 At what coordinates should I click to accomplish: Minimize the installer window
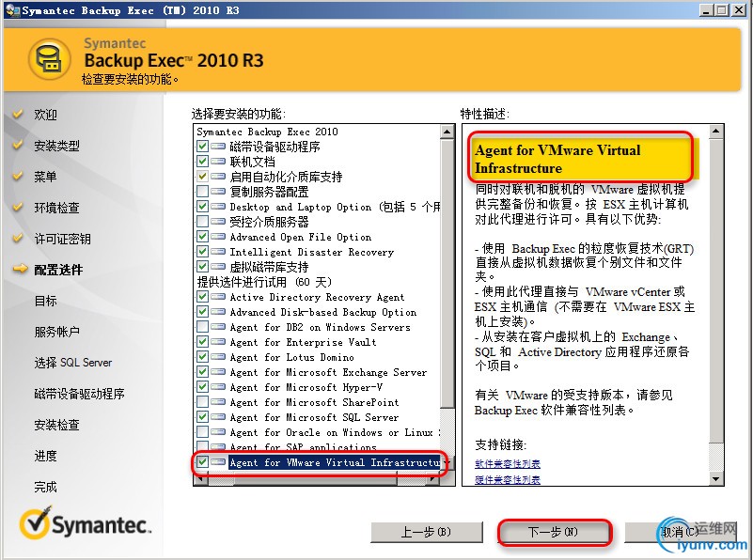[x=706, y=10]
